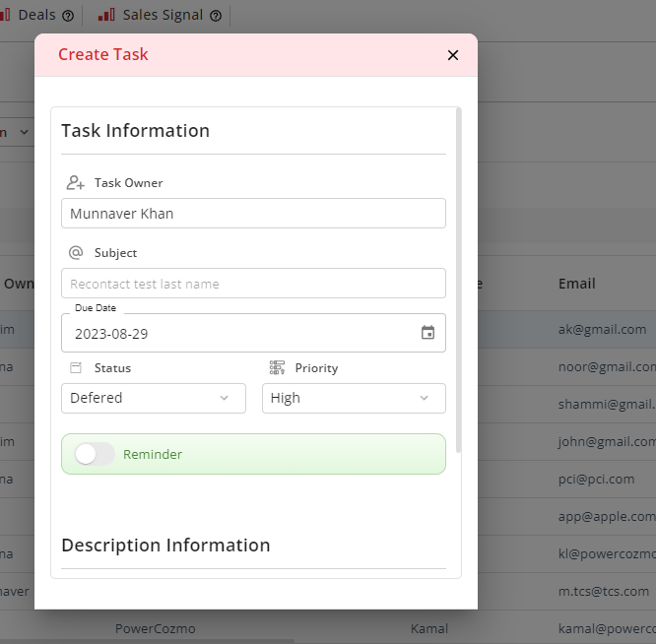Click the Task Owner person icon
656x644 pixels.
[76, 183]
